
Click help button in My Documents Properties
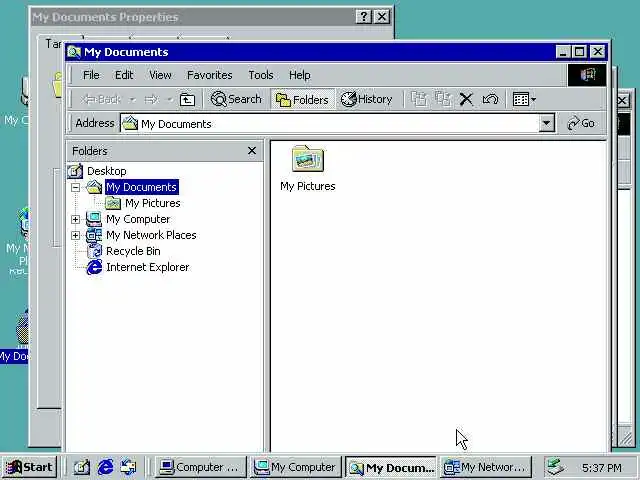pyautogui.click(x=363, y=17)
